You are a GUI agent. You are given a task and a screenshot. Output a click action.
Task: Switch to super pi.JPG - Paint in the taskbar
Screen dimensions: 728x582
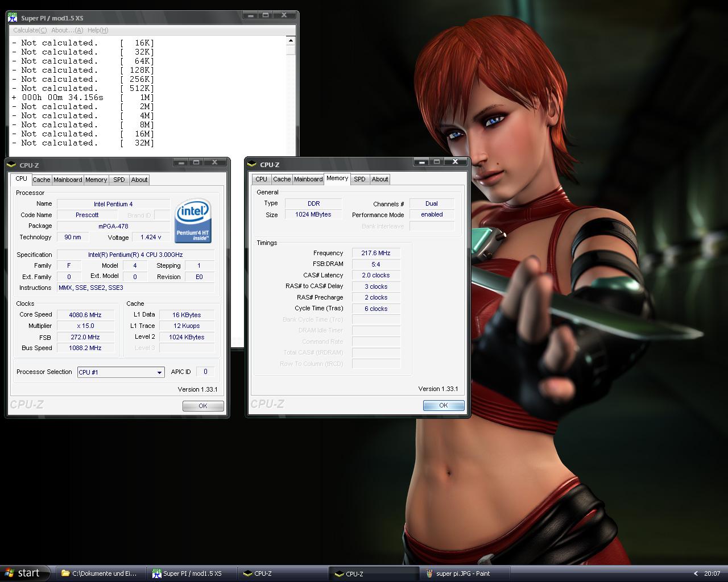(x=465, y=573)
